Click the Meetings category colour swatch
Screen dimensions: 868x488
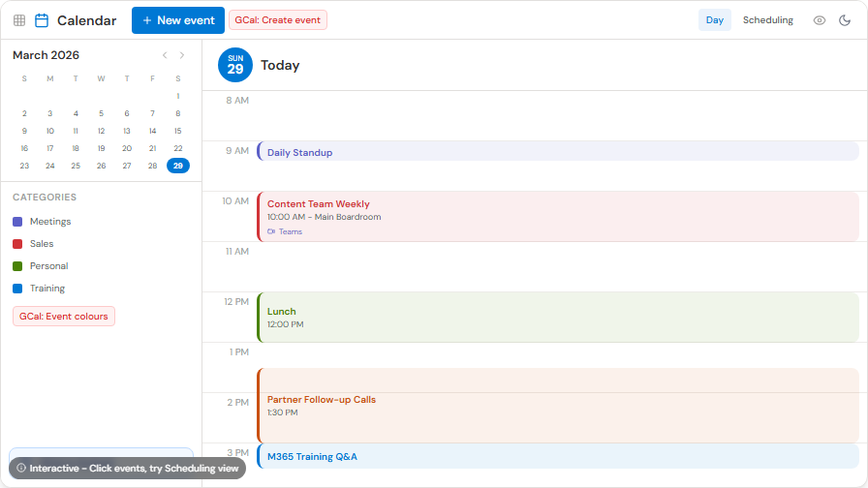pyautogui.click(x=17, y=222)
